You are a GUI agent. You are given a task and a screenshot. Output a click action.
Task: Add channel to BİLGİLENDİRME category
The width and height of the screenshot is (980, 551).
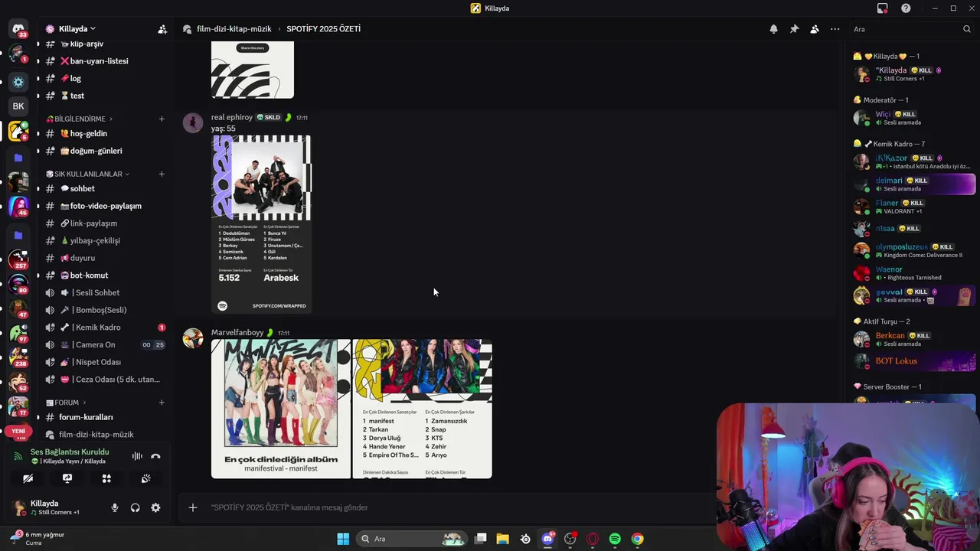pos(162,119)
